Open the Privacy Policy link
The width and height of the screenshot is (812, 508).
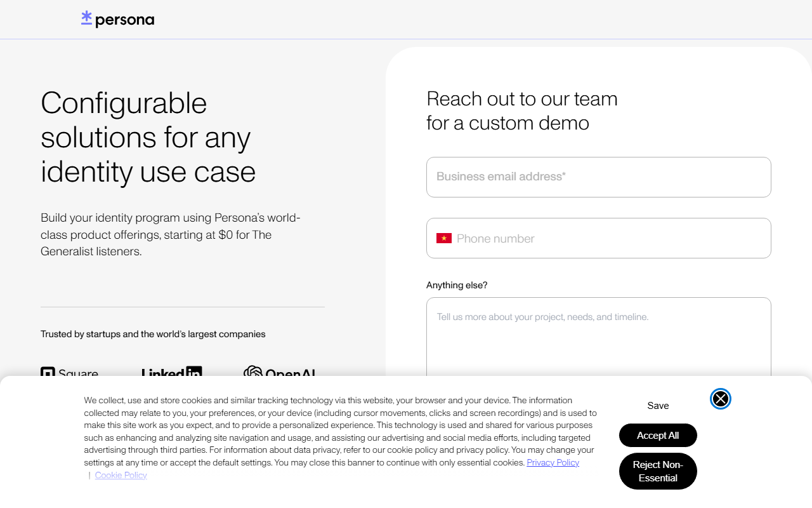coord(553,462)
